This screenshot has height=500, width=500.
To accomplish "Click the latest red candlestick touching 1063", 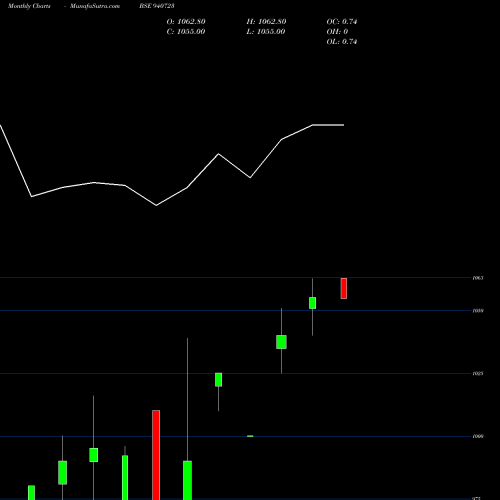I will (x=344, y=288).
